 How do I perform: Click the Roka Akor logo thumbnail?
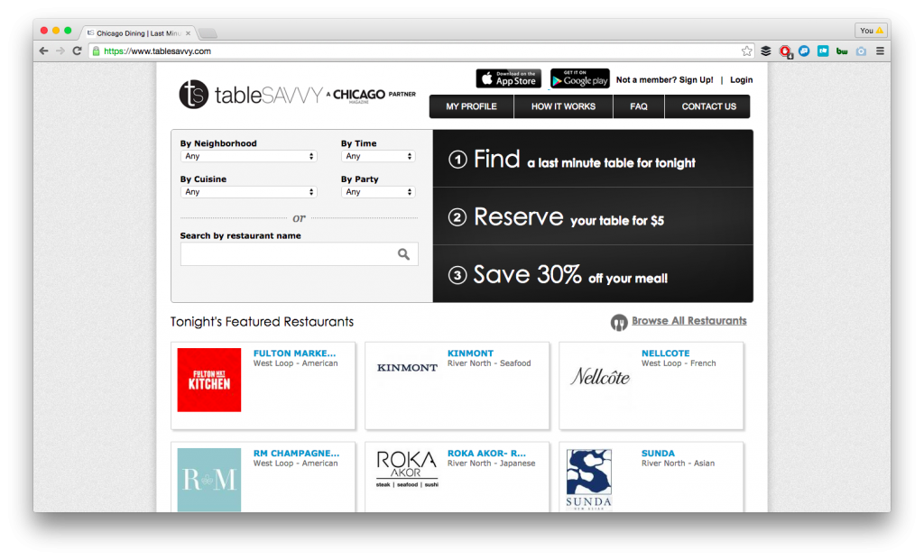pyautogui.click(x=407, y=469)
